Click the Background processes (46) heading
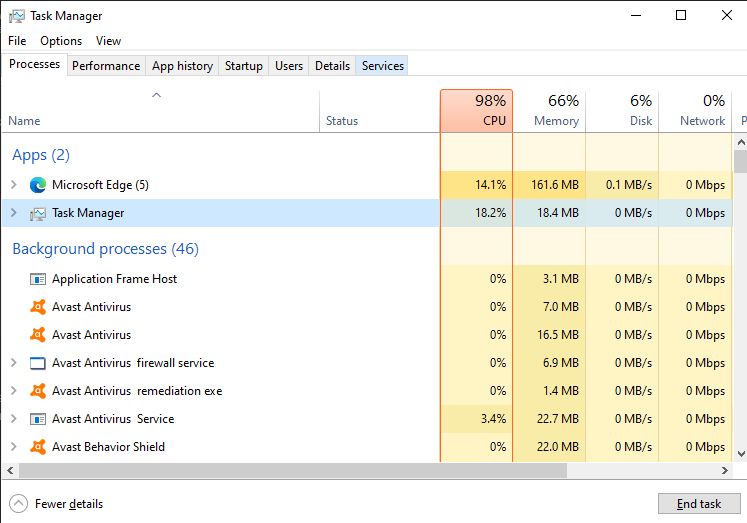The image size is (747, 523). point(105,249)
